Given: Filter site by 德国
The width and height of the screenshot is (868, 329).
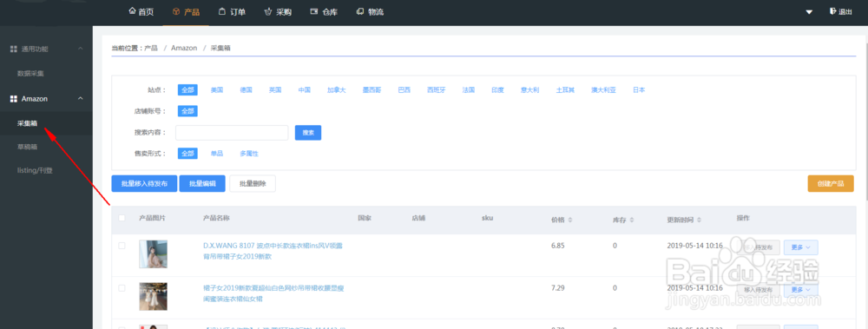Looking at the screenshot, I should click(247, 89).
